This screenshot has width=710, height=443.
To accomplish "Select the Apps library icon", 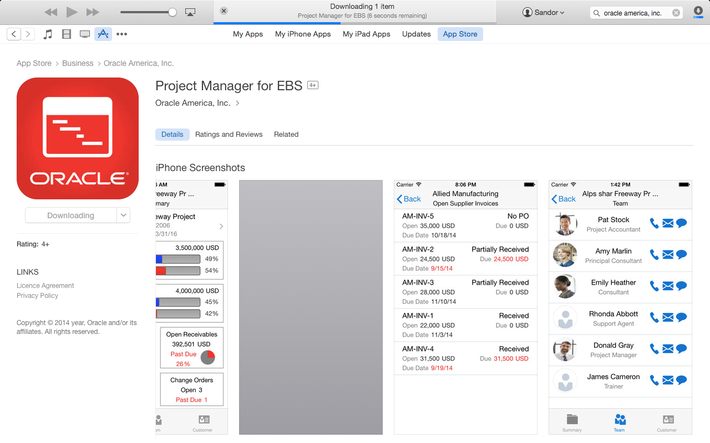I will 103,34.
